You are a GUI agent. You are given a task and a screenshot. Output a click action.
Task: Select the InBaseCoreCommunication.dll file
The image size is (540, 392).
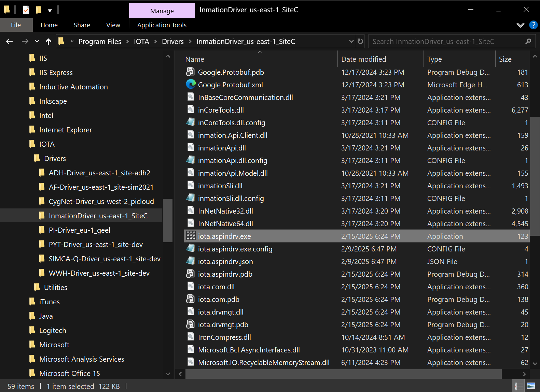point(245,97)
